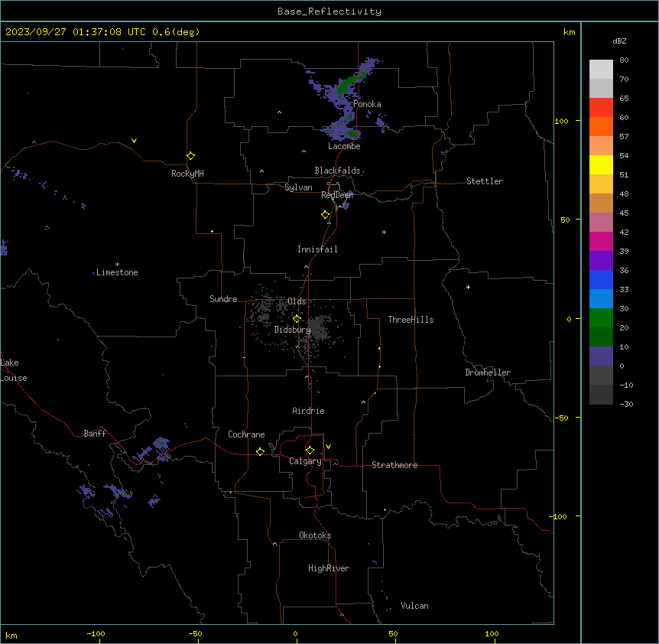Pick the bright yellow swatch in dBZ legend
This screenshot has height=644, width=659.
click(601, 164)
